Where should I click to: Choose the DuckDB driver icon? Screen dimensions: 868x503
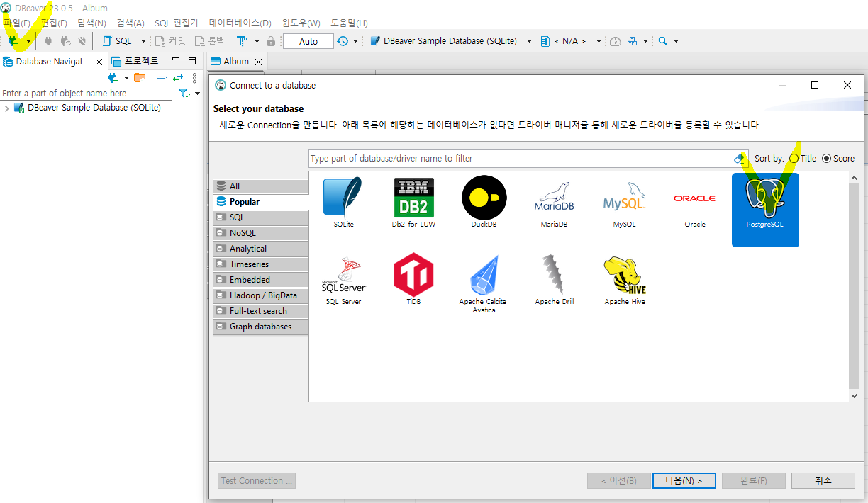tap(484, 203)
